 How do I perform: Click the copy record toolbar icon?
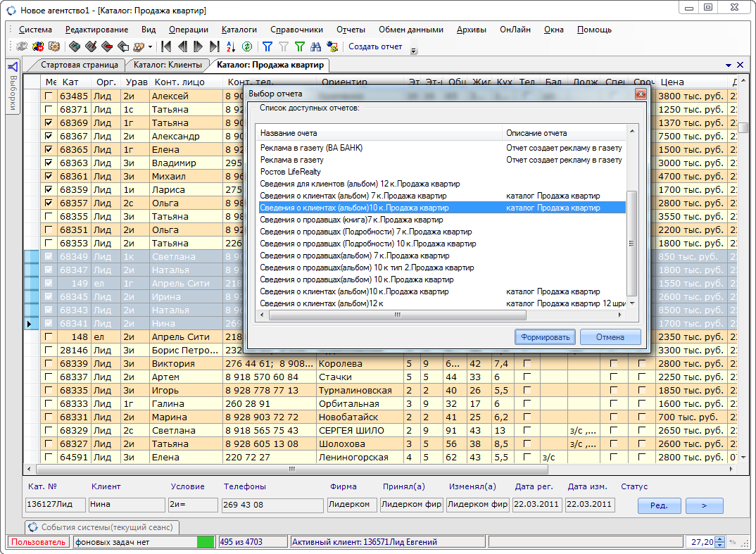click(123, 46)
